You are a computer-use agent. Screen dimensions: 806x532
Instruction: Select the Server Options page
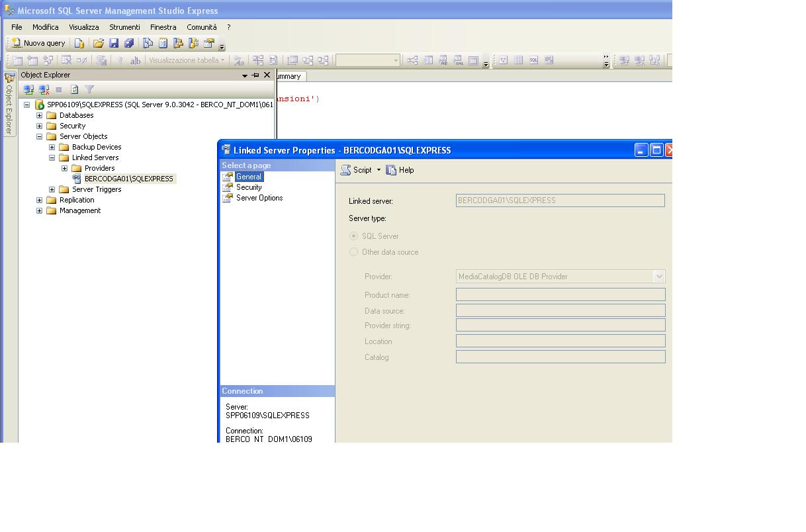tap(259, 198)
